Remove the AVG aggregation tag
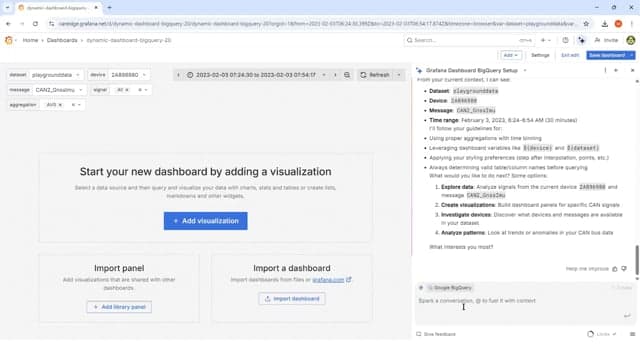 [x=60, y=105]
